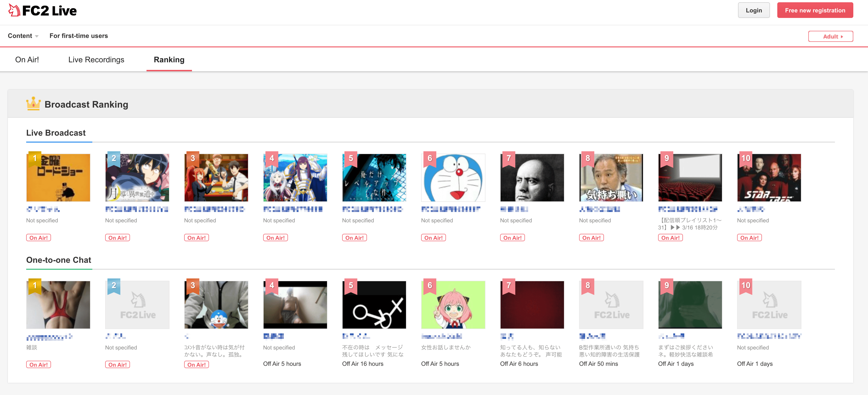Open rank 6 Doraemon live broadcast thumbnail
The image size is (868, 395).
[453, 178]
